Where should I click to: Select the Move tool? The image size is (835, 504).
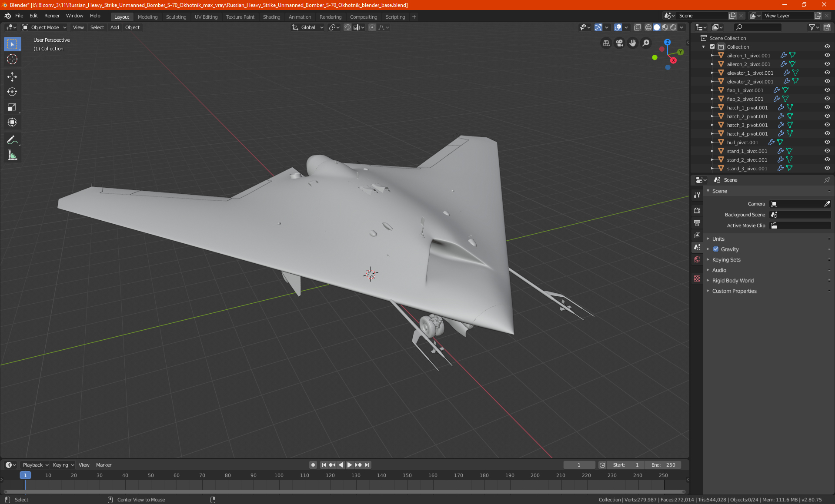12,77
